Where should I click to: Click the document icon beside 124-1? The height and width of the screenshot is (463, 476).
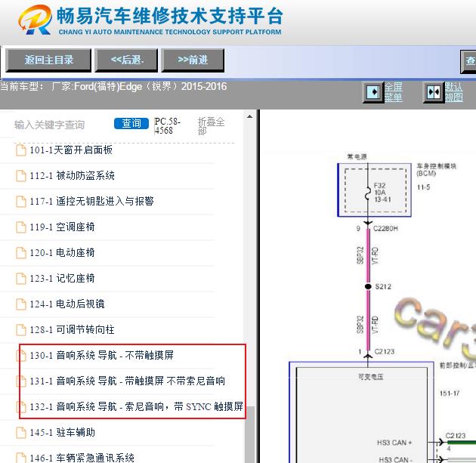tap(21, 304)
